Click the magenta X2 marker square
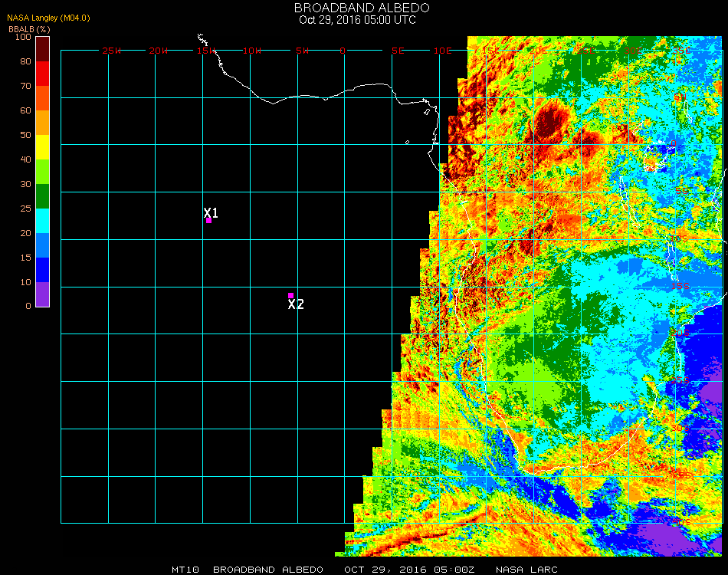The width and height of the screenshot is (728, 575). tap(290, 295)
